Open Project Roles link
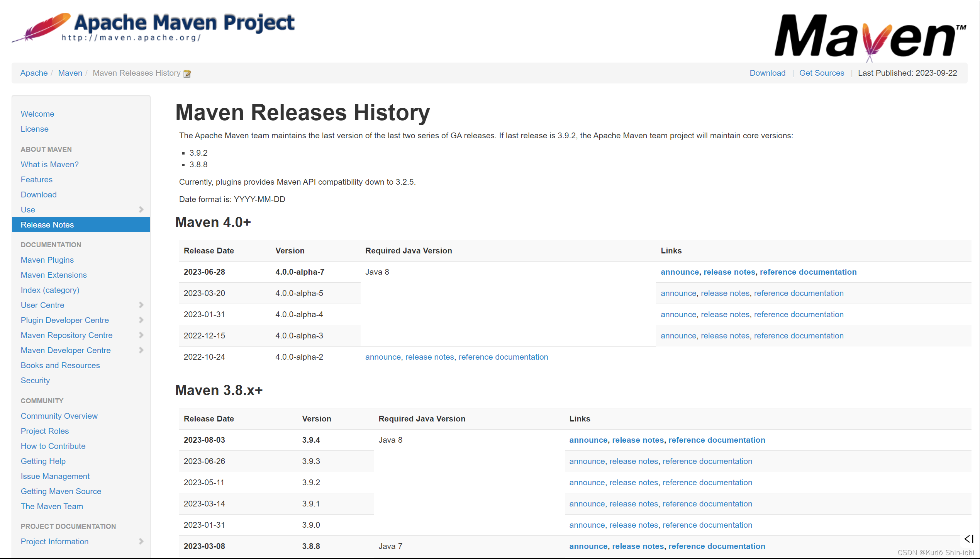The image size is (980, 559). [45, 431]
